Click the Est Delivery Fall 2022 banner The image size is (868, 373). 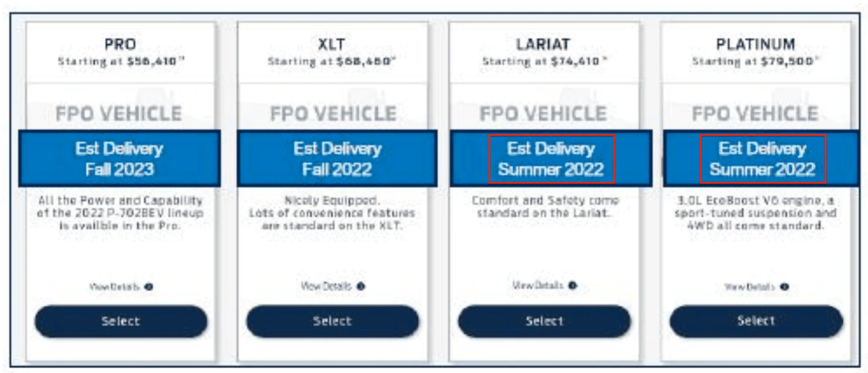(x=337, y=159)
